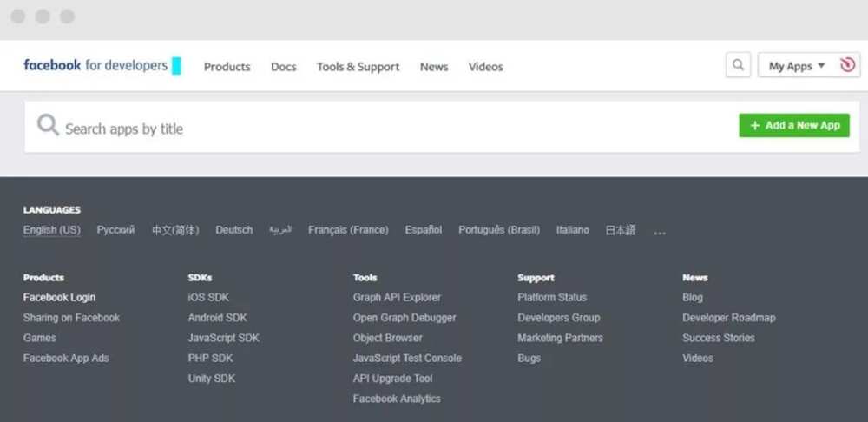868x422 pixels.
Task: Open the API Upgrade Tool link
Action: [x=393, y=379]
